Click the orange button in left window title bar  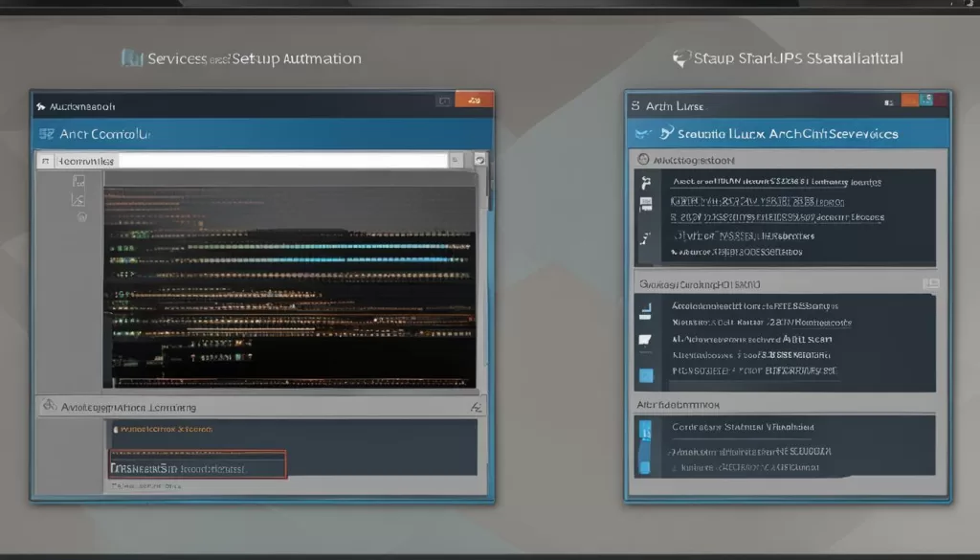click(474, 100)
